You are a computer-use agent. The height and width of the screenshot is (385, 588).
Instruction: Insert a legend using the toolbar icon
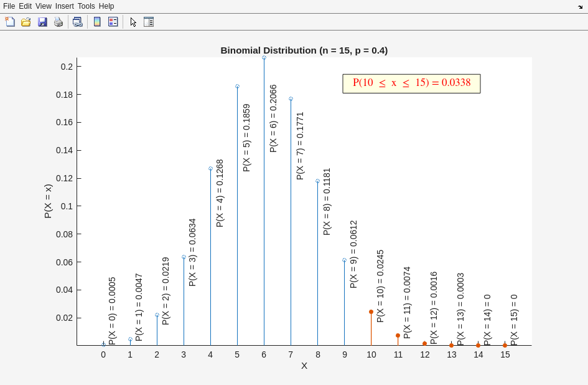[x=113, y=22]
